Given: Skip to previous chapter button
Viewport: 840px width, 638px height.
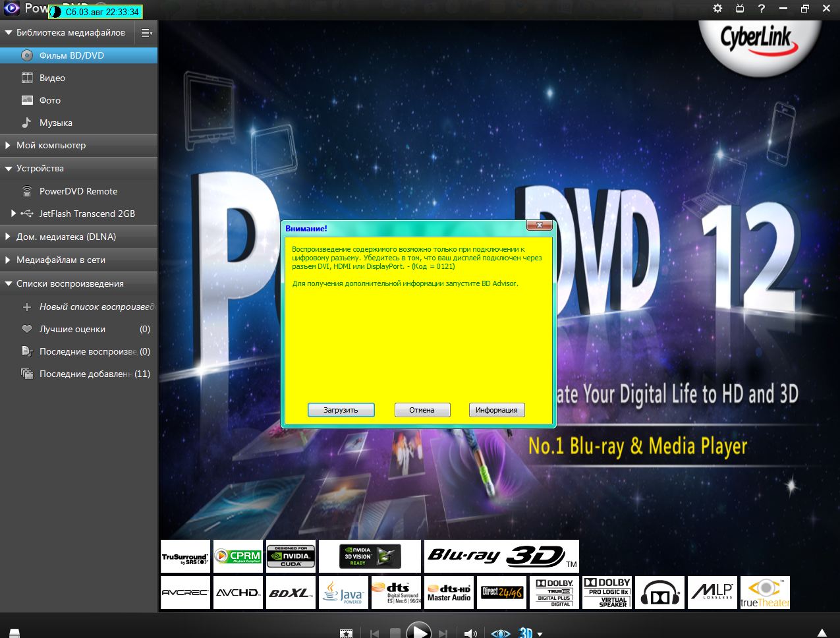Looking at the screenshot, I should point(374,633).
